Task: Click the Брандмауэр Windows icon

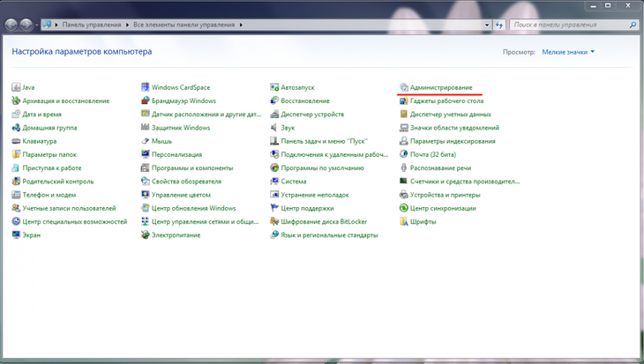Action: coord(146,101)
